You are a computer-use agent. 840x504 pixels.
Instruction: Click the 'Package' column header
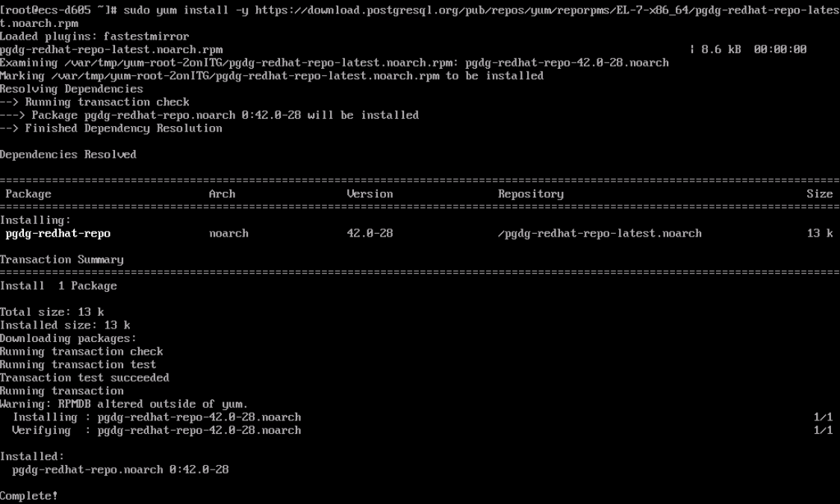point(28,194)
